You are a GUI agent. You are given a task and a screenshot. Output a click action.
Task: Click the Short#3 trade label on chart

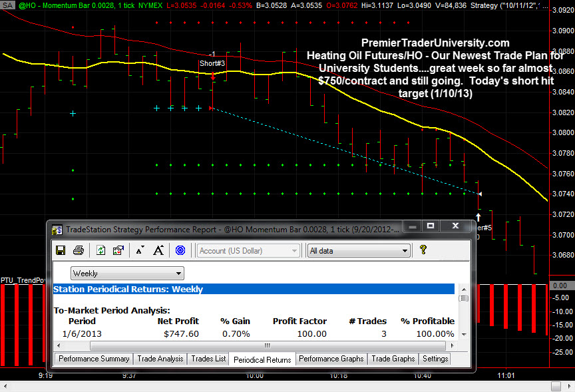coord(212,63)
